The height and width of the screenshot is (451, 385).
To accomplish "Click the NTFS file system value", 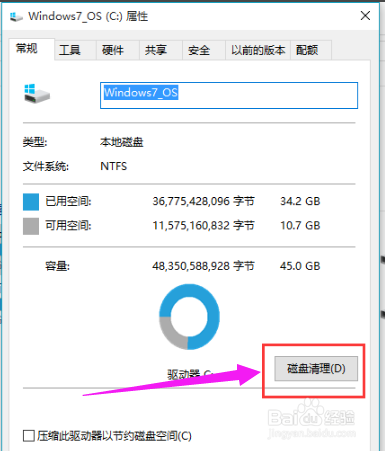I will (x=114, y=166).
